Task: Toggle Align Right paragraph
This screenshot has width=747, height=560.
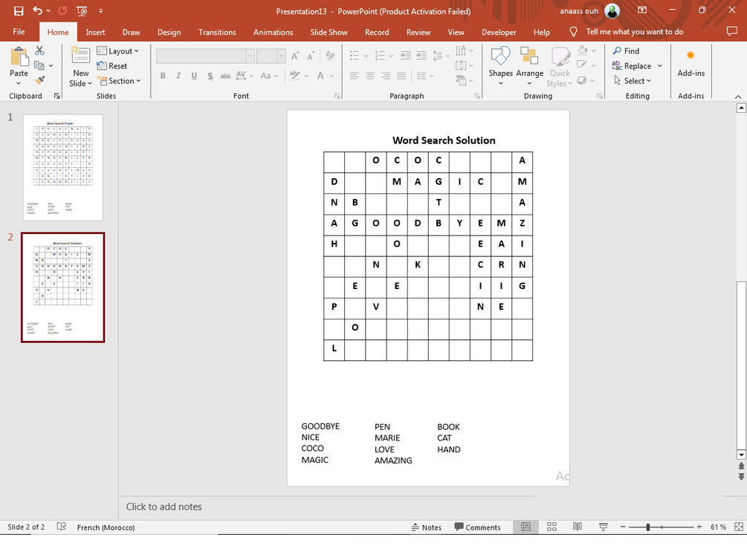Action: point(386,76)
